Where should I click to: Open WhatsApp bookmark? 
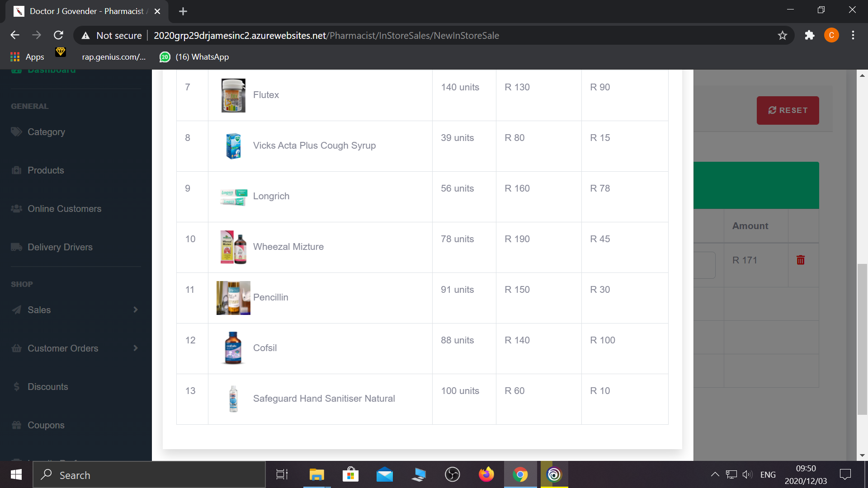194,57
